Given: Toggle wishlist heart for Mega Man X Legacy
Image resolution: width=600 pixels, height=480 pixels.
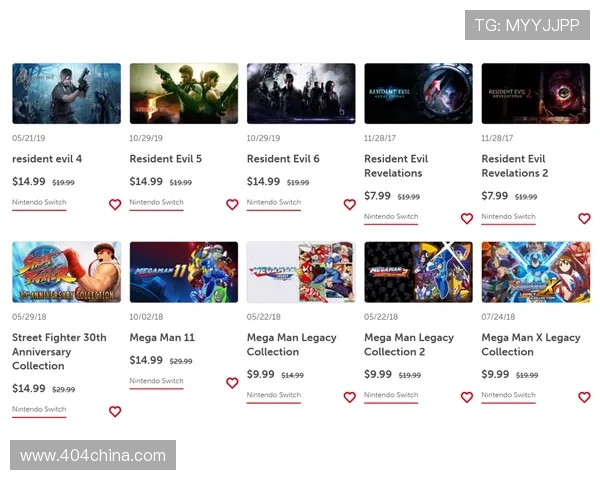Looking at the screenshot, I should pos(584,397).
